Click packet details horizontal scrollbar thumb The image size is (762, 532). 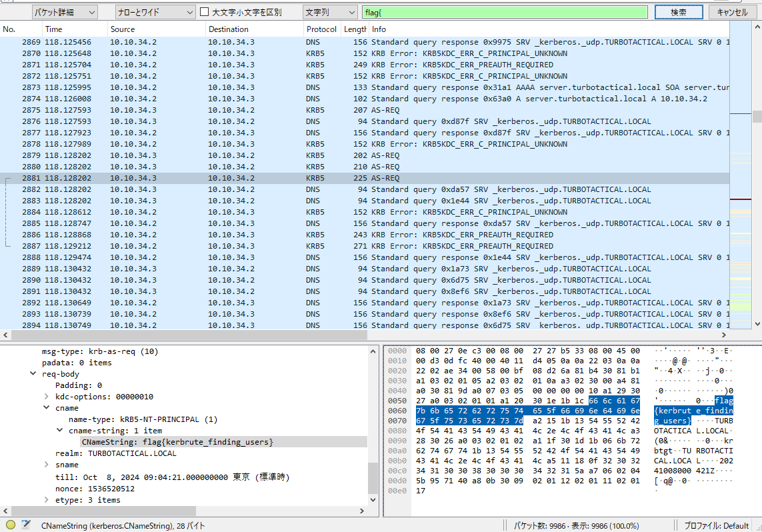(x=103, y=511)
